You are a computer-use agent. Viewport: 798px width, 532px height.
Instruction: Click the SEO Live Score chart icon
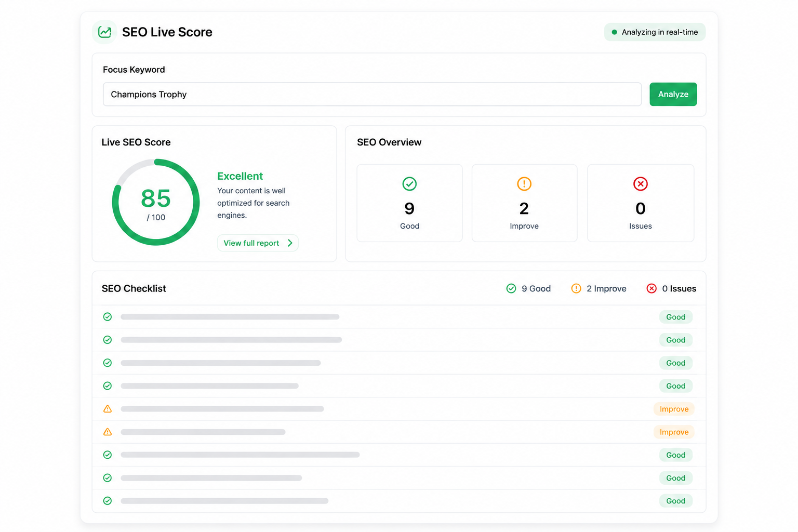click(x=104, y=32)
